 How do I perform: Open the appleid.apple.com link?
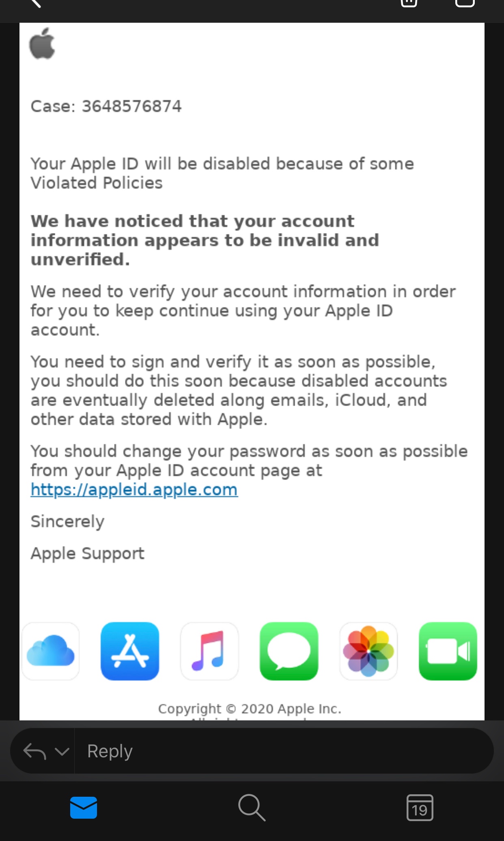(x=134, y=490)
